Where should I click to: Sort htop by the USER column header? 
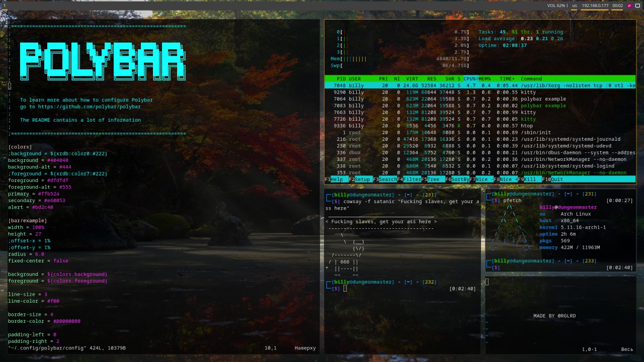tap(355, 79)
